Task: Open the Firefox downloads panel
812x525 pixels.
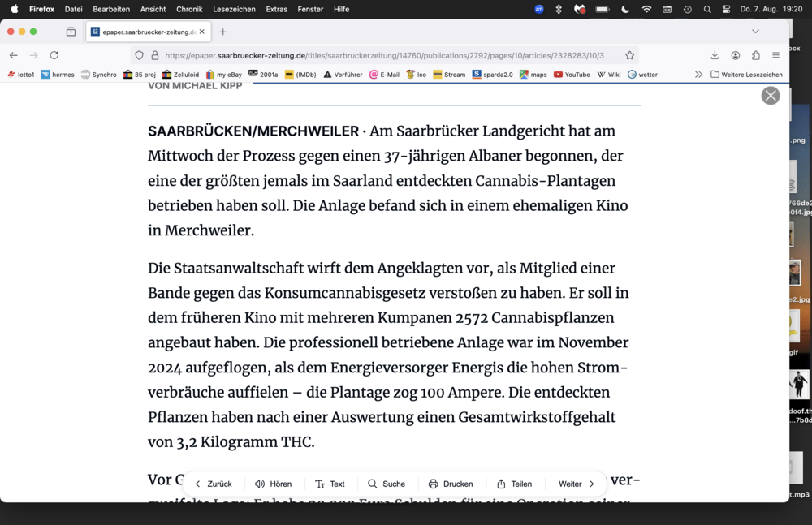Action: tap(715, 55)
